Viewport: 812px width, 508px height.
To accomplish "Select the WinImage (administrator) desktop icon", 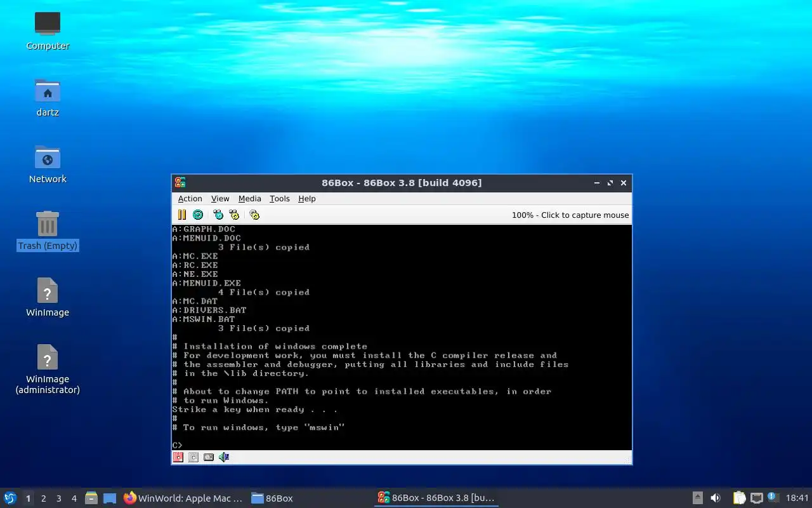I will point(48,370).
